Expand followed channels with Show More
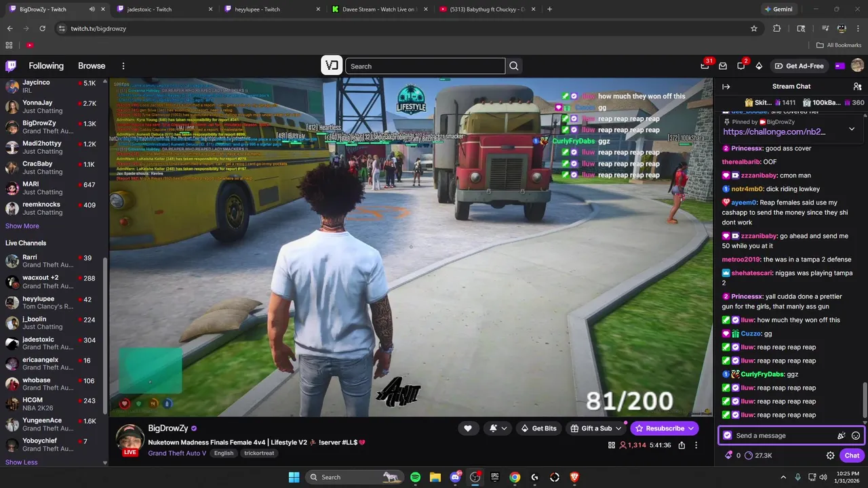This screenshot has width=868, height=488. click(22, 226)
